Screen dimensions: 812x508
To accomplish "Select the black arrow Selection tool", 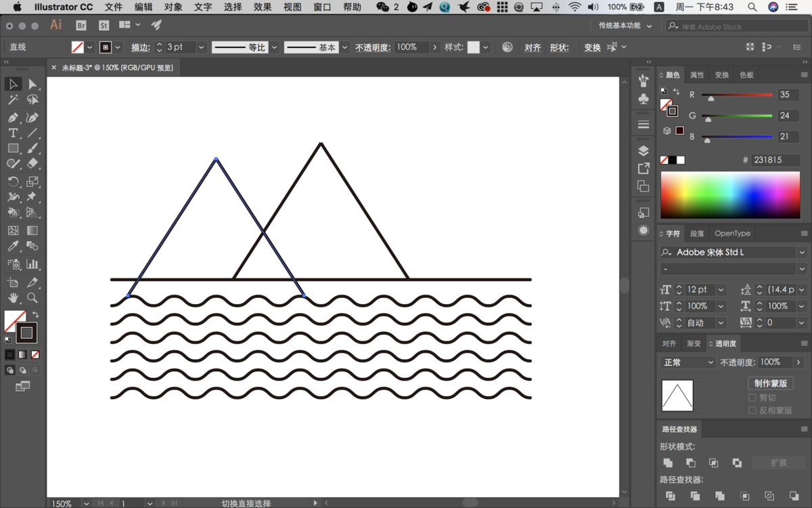I will [13, 85].
